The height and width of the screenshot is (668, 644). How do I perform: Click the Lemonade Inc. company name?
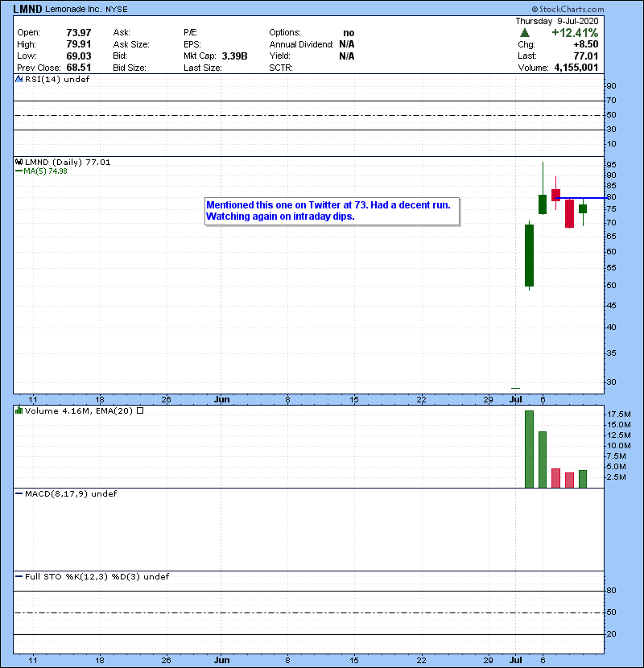(x=73, y=9)
